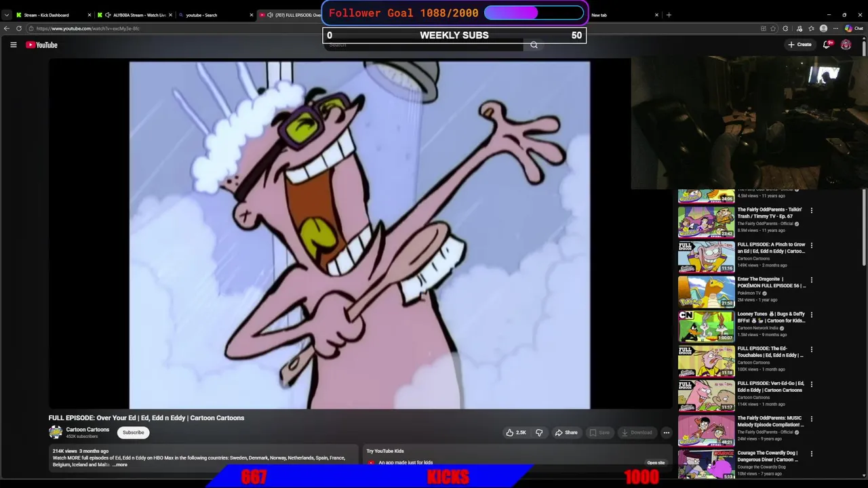Open the YouTube hamburger guide menu
This screenshot has width=868, height=488.
click(13, 45)
